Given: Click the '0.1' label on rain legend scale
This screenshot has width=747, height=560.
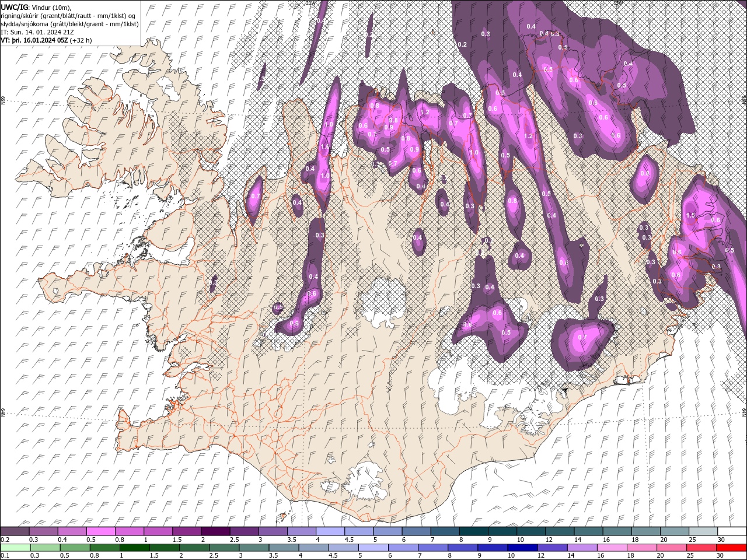Looking at the screenshot, I should 5,556.
